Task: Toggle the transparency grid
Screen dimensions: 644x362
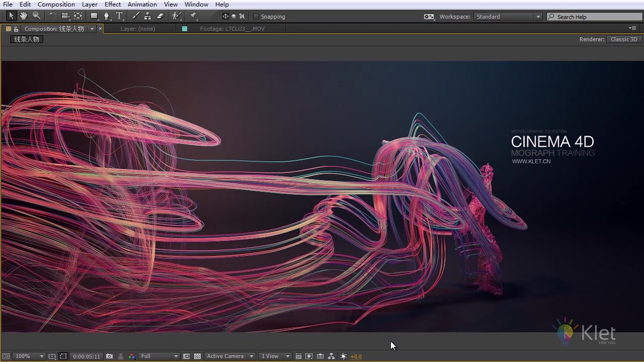Action: tap(197, 356)
